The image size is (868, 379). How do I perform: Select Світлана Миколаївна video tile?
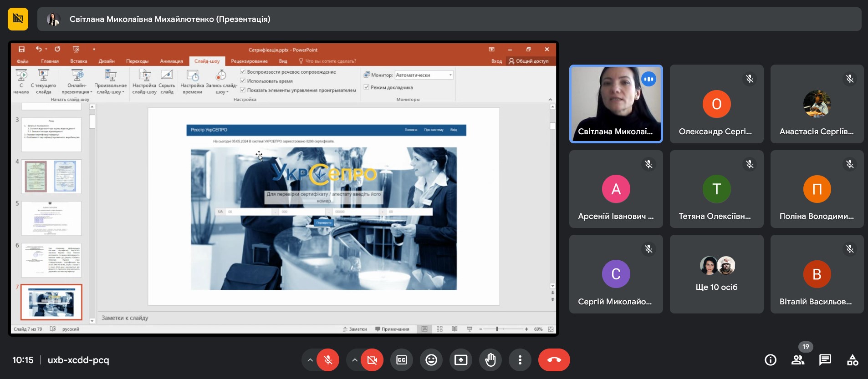pos(616,104)
